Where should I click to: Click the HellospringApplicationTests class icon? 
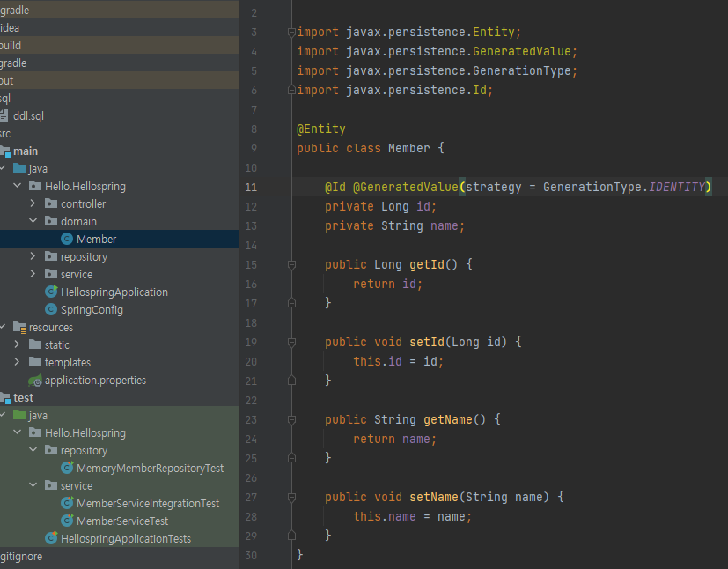tap(51, 538)
